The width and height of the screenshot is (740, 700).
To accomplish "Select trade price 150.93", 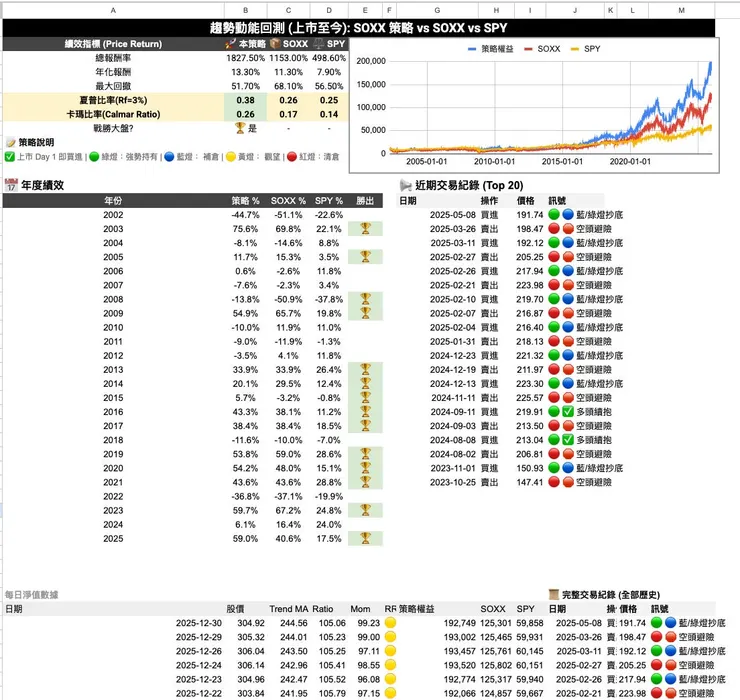I will [x=530, y=468].
